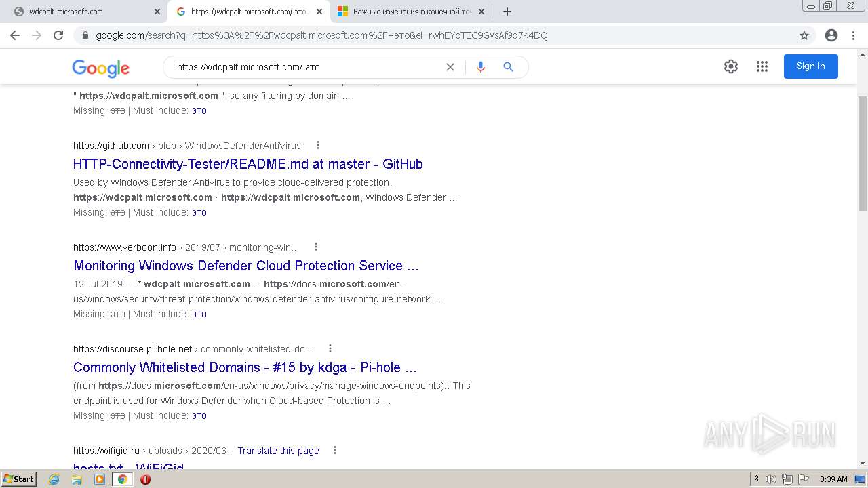Click 'Translate this page' for wifigid.ru
The image size is (868, 488).
point(278,451)
